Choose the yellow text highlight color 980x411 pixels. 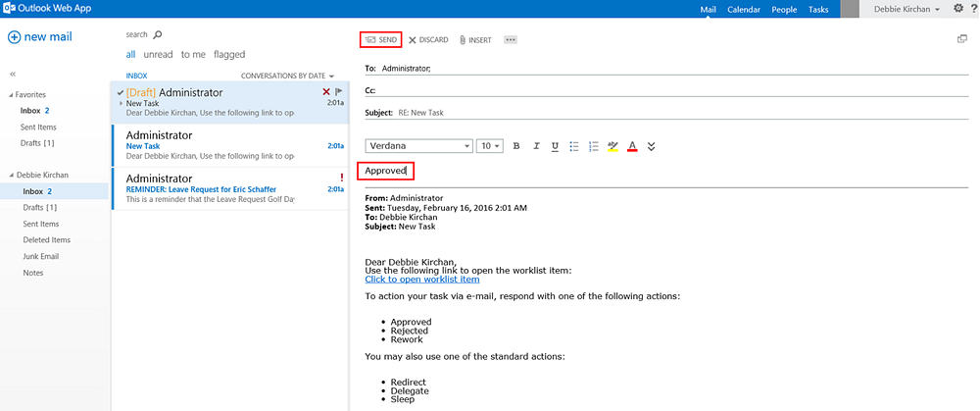[612, 146]
